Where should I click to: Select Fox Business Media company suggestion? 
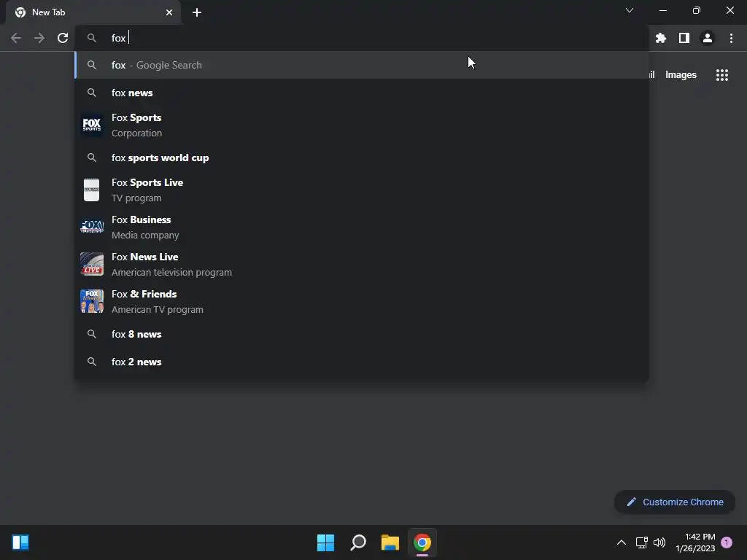coord(362,227)
